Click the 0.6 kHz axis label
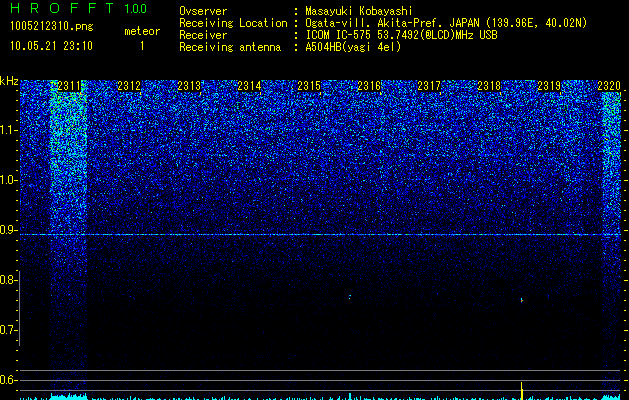Viewport: 629px width, 400px height. click(x=8, y=380)
